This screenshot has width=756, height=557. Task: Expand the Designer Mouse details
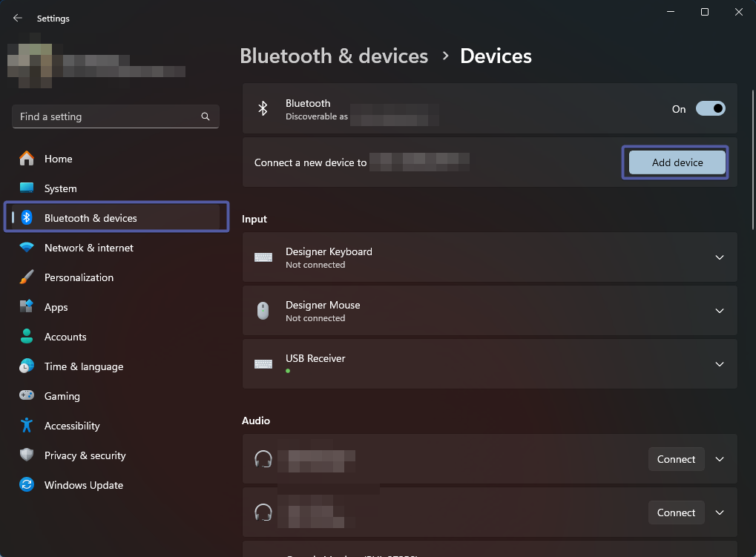click(719, 311)
